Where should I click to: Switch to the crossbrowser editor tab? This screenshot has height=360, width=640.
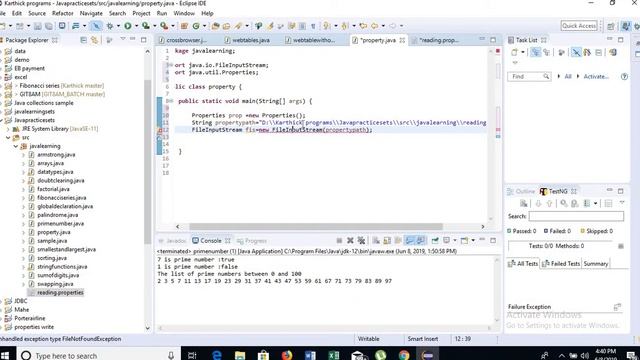pyautogui.click(x=182, y=40)
